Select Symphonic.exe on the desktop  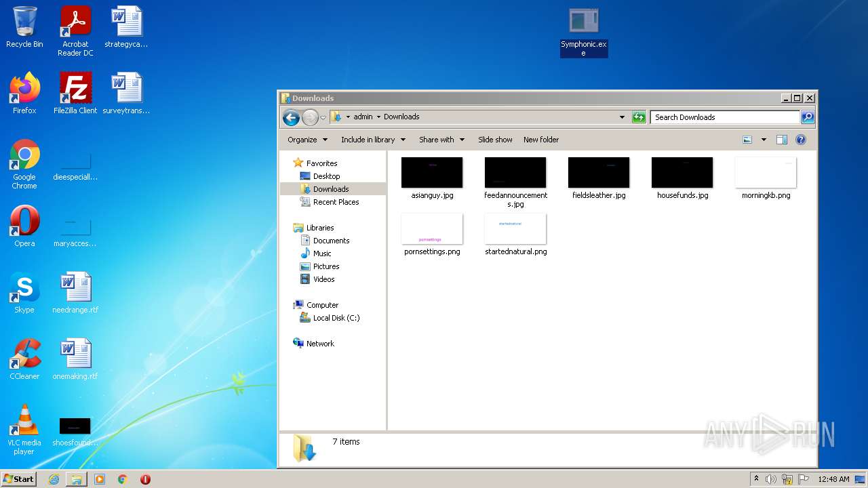584,33
